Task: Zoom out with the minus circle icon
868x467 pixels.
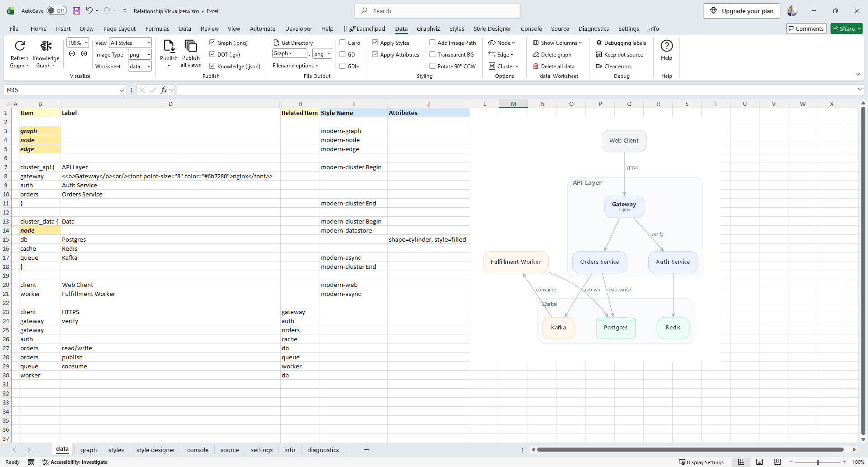Action: (72, 54)
